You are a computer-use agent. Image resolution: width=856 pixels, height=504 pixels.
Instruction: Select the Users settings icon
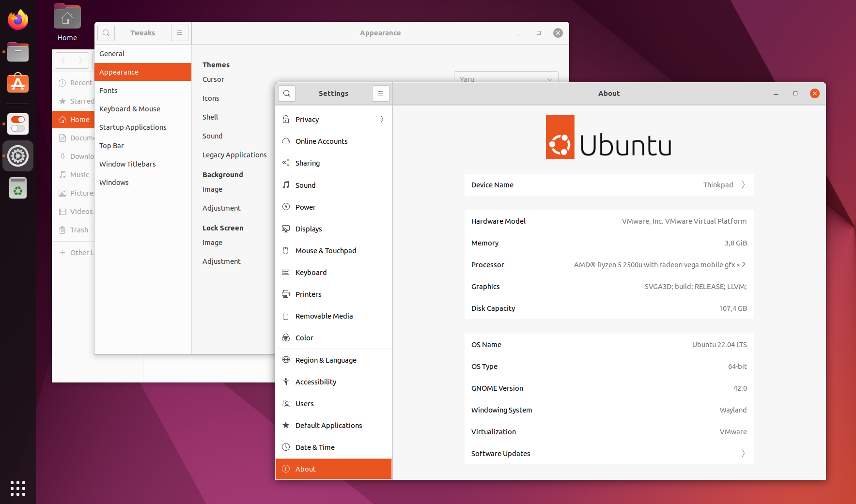click(286, 403)
